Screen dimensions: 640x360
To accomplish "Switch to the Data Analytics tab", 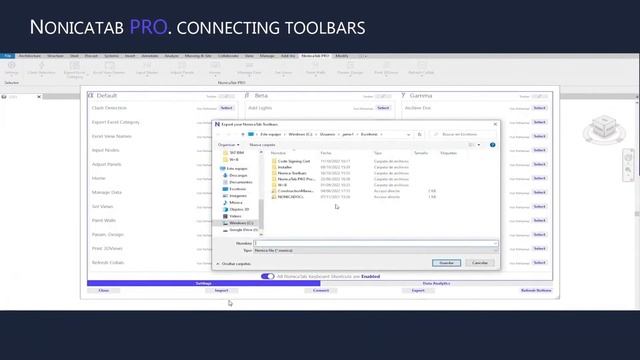I will (436, 283).
